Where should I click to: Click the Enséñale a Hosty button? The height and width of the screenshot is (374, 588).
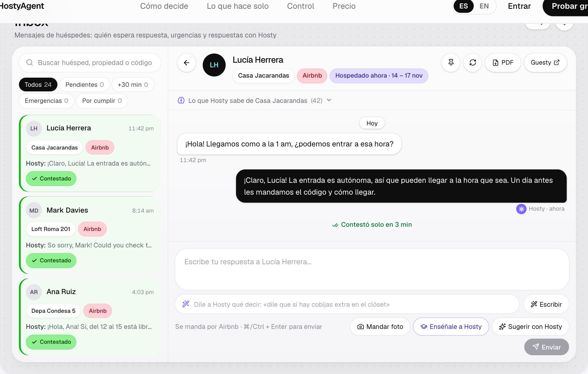[x=451, y=327]
